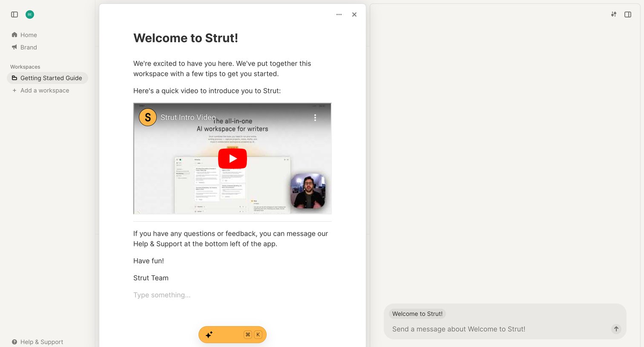Click the presenter thumbnail in the video
644x347 pixels.
[308, 191]
